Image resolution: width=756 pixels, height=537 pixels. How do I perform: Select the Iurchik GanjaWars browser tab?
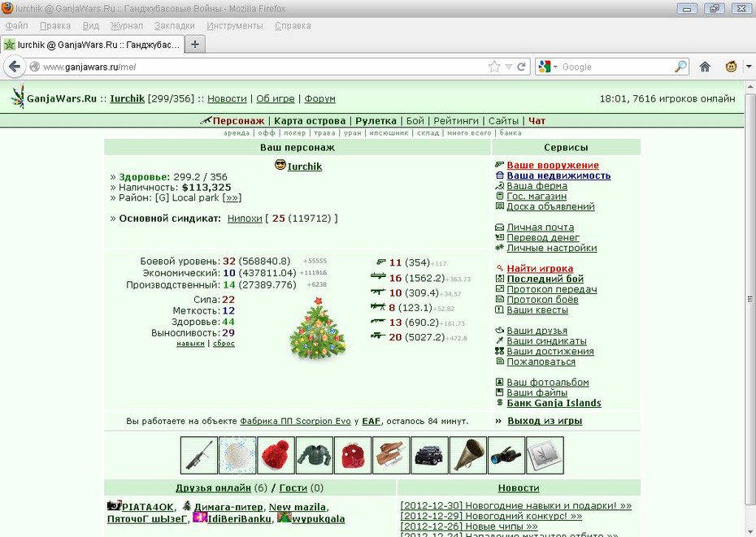pyautogui.click(x=92, y=45)
